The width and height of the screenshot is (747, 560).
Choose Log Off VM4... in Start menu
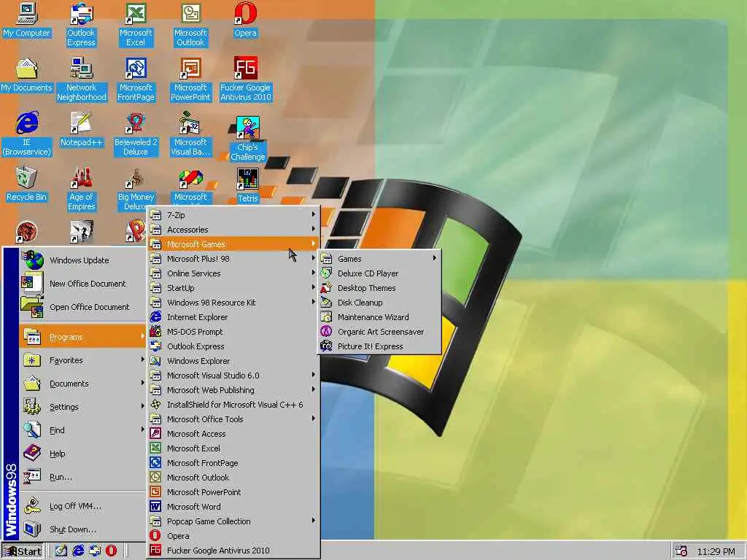82,506
